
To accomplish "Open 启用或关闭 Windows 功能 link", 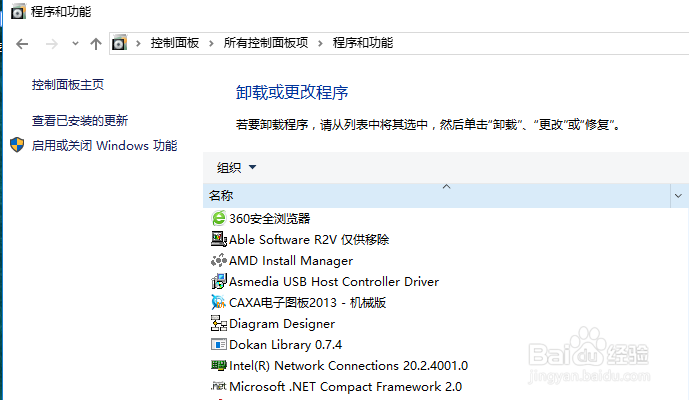I will click(104, 145).
